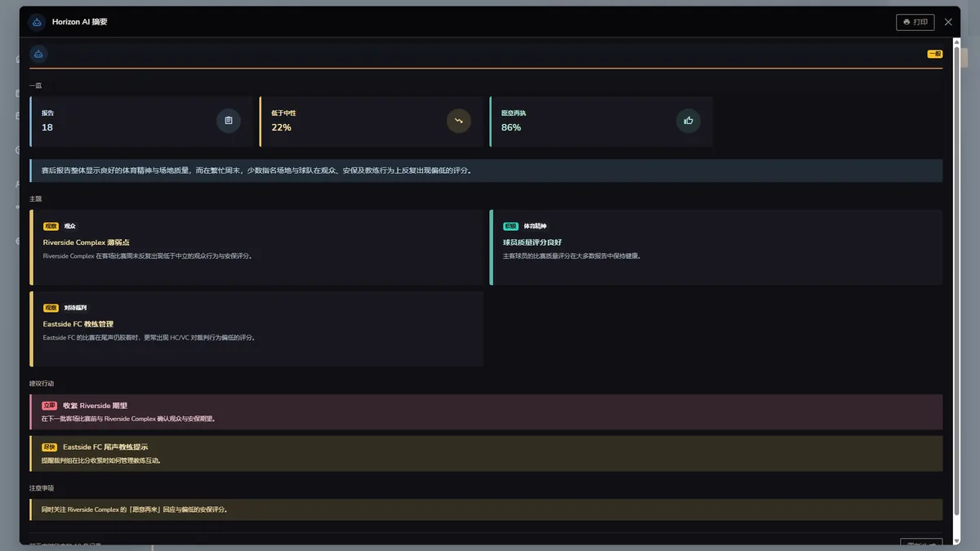Click the 观察 tag beside 观众

pyautogui.click(x=51, y=226)
